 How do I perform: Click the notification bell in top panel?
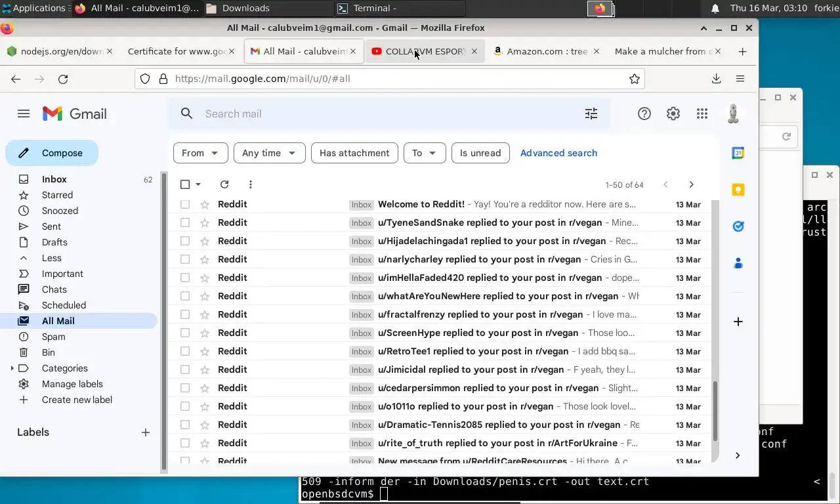pos(715,8)
